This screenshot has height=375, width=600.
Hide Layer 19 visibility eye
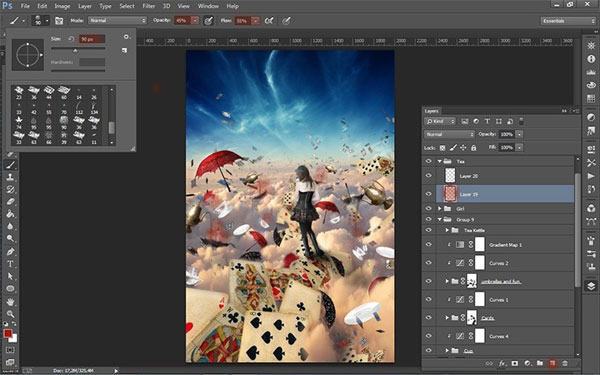429,194
